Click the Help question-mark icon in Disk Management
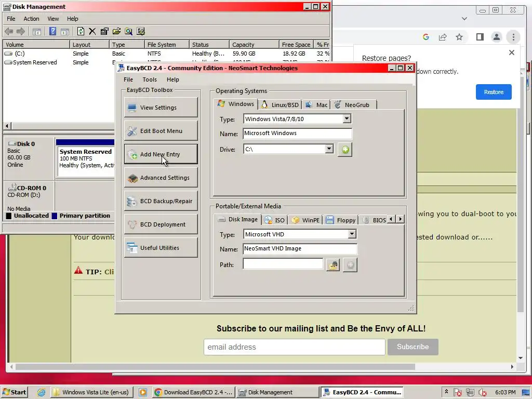Image resolution: width=532 pixels, height=399 pixels. pos(52,31)
